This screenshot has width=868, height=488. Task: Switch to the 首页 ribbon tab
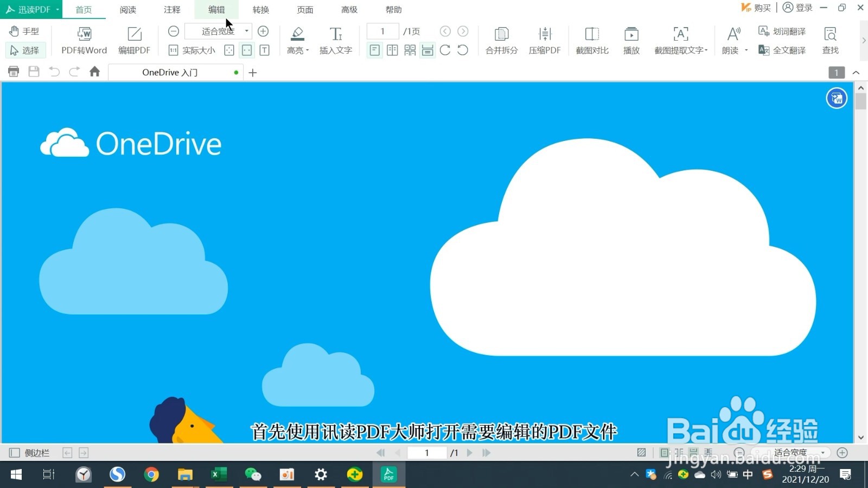coord(84,10)
